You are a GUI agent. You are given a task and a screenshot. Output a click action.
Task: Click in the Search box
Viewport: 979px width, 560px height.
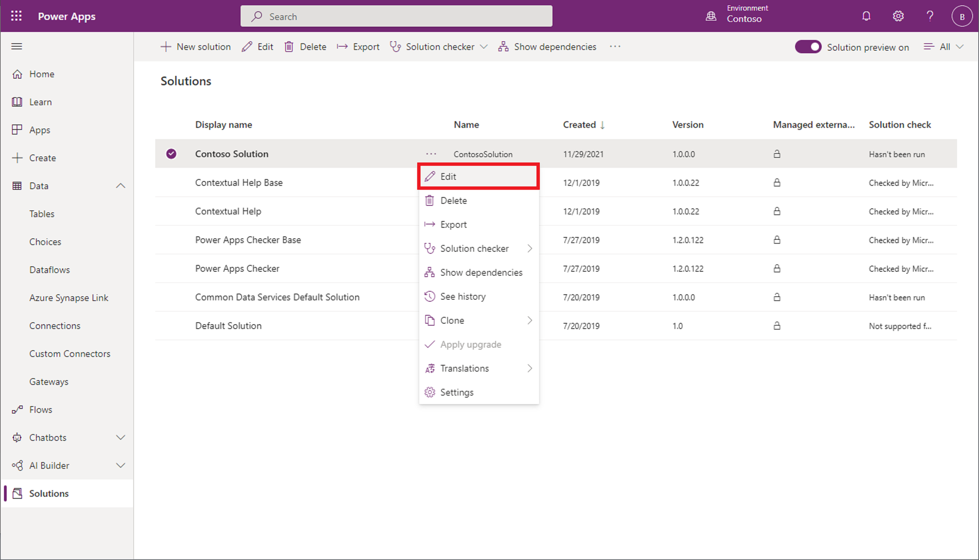click(397, 16)
